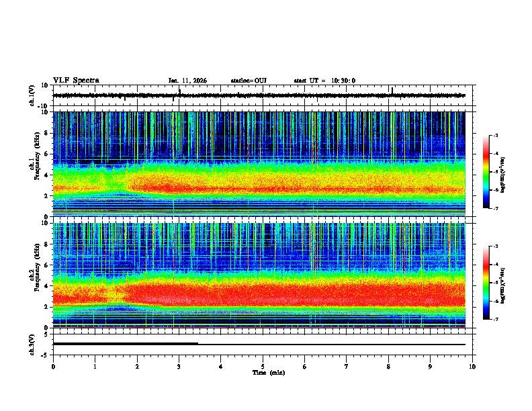Click the ch.2 "Frequency (kHz)" axis label
Screen dimensions: 532x411
(38, 267)
